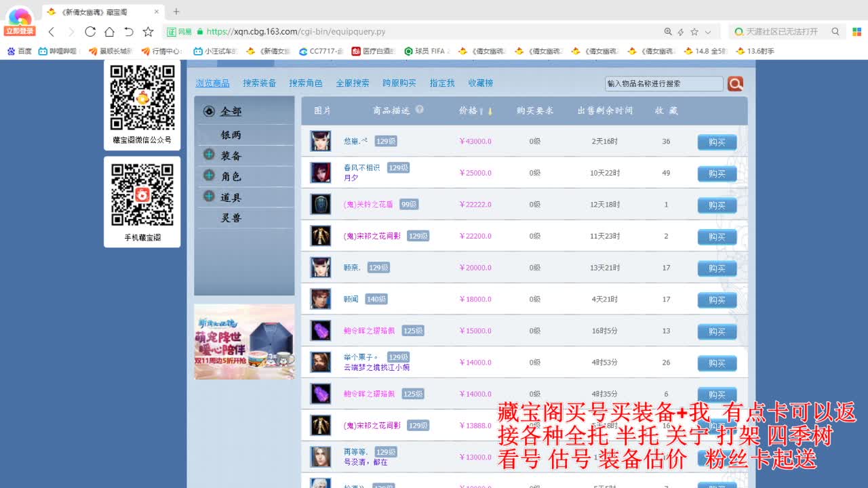Click 购买 for the ¥43000 悠崽 item
Screen dimensions: 868x488
click(x=716, y=142)
